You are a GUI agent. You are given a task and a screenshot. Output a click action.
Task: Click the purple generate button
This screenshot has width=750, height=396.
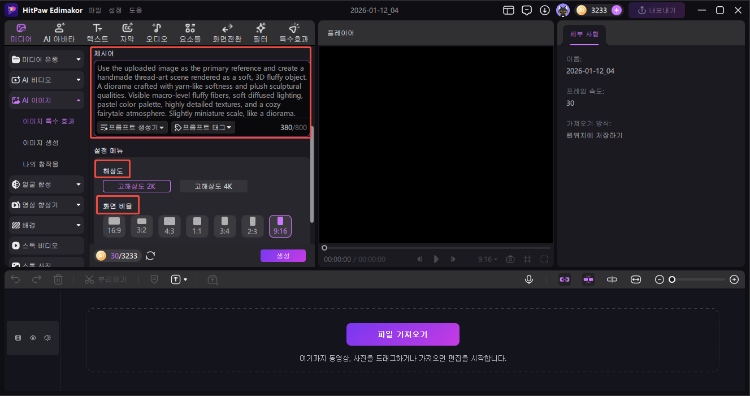click(283, 256)
